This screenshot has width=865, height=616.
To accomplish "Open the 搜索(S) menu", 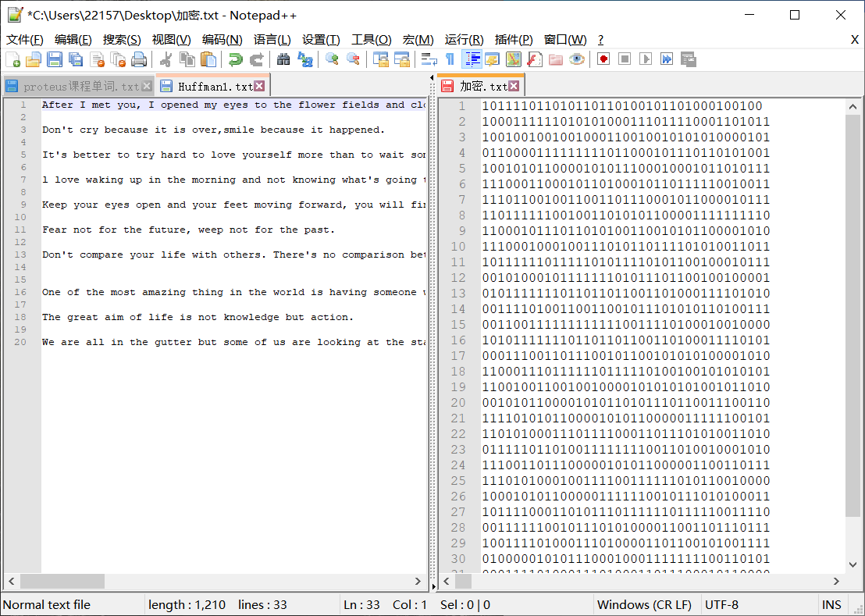I will (x=121, y=40).
